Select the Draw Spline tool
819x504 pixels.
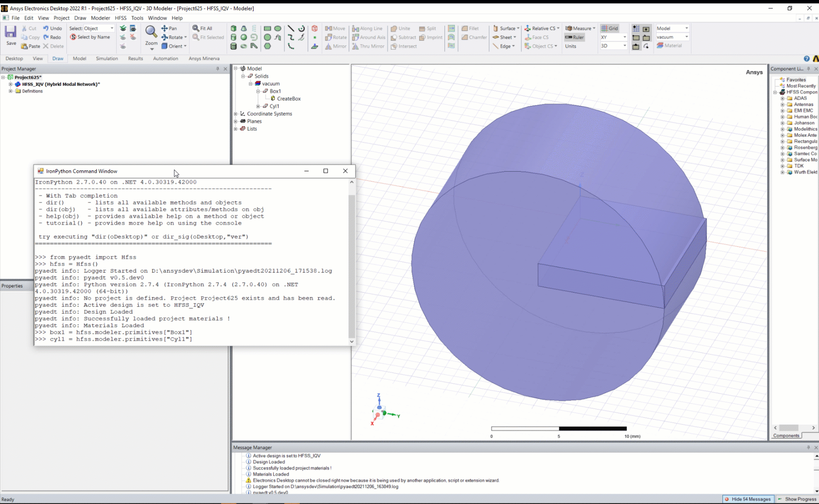(x=291, y=37)
